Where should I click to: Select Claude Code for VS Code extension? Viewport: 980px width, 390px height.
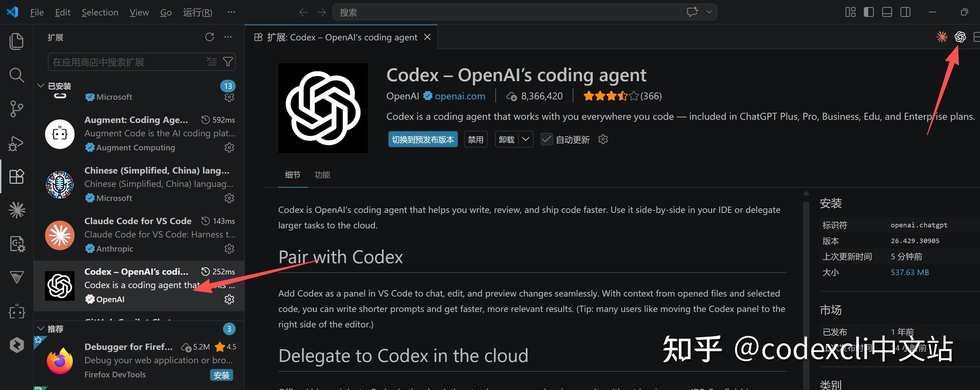click(x=139, y=235)
